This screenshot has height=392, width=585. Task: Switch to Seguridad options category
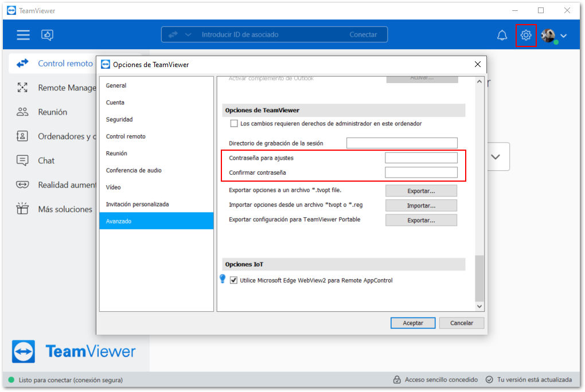point(119,119)
